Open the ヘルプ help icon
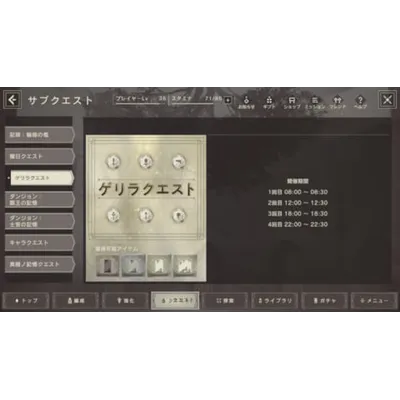This screenshot has width=400, height=400. point(360,102)
